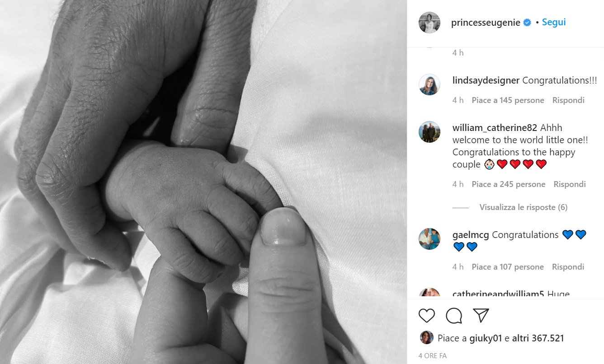This screenshot has height=364, width=604.
Task: Like the post with the heart icon
Action: pos(427,316)
